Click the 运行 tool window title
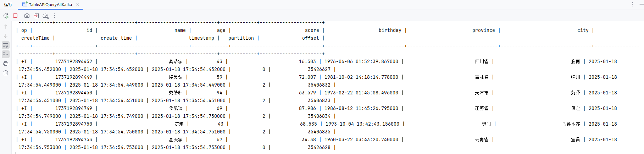644x154 pixels. 8,5
